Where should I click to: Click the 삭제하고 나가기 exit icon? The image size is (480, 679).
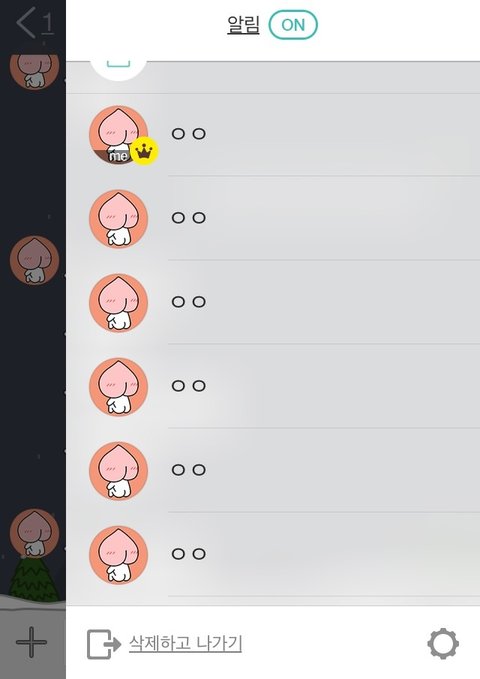click(104, 644)
